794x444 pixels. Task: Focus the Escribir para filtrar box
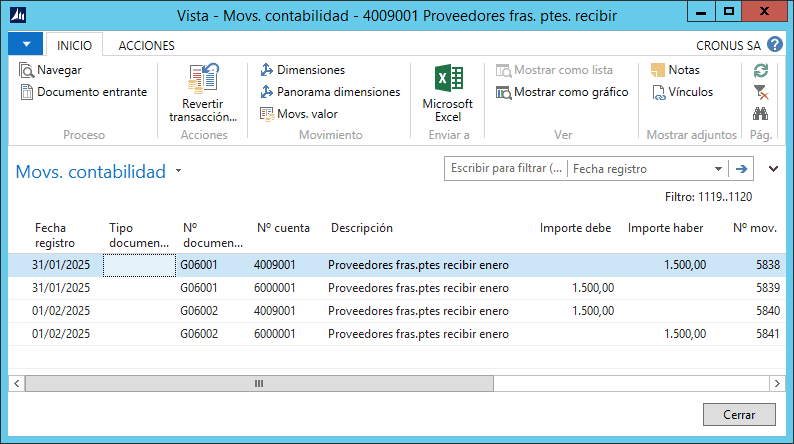[506, 169]
